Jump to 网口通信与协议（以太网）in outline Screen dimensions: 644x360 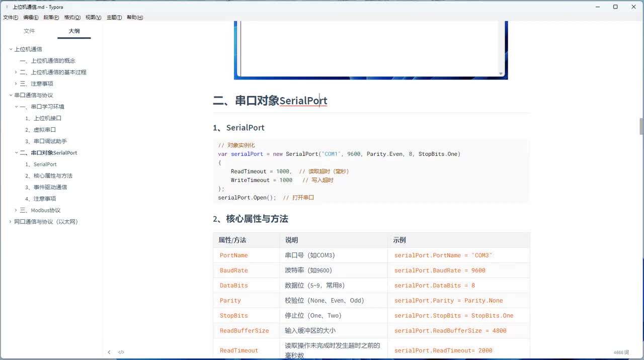(46, 222)
